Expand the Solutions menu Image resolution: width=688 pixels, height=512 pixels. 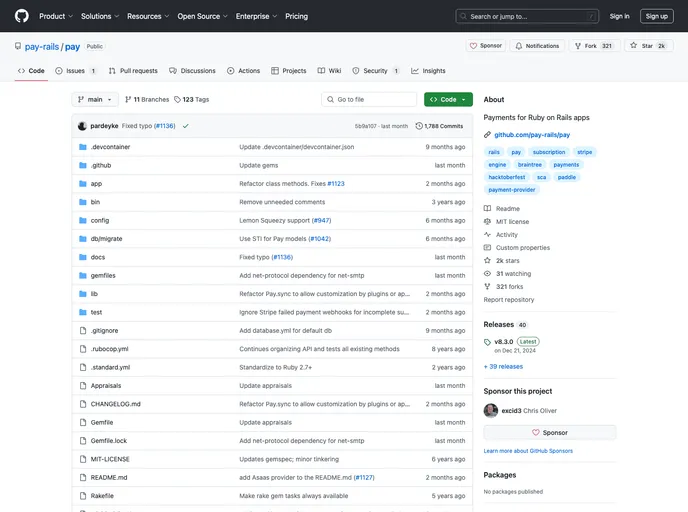click(x=100, y=16)
